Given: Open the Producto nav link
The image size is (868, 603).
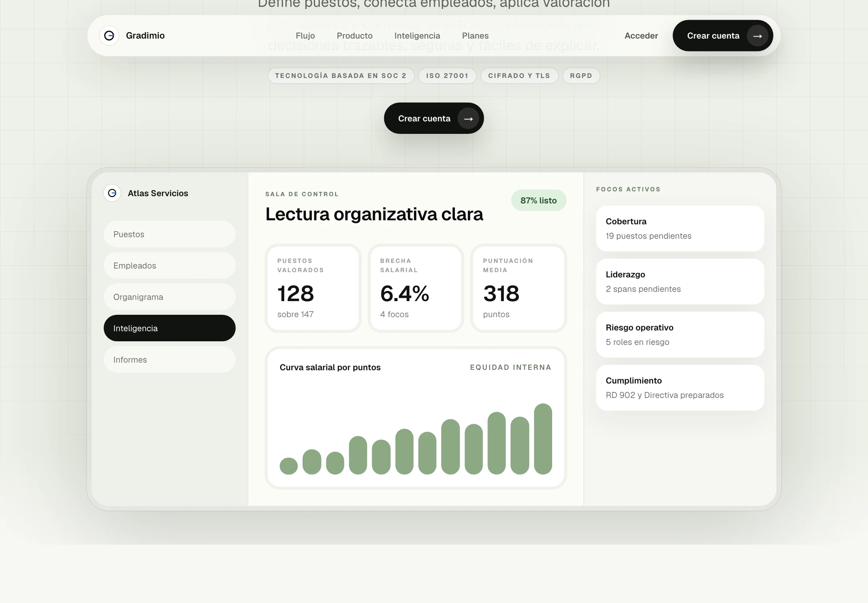Looking at the screenshot, I should pos(354,36).
